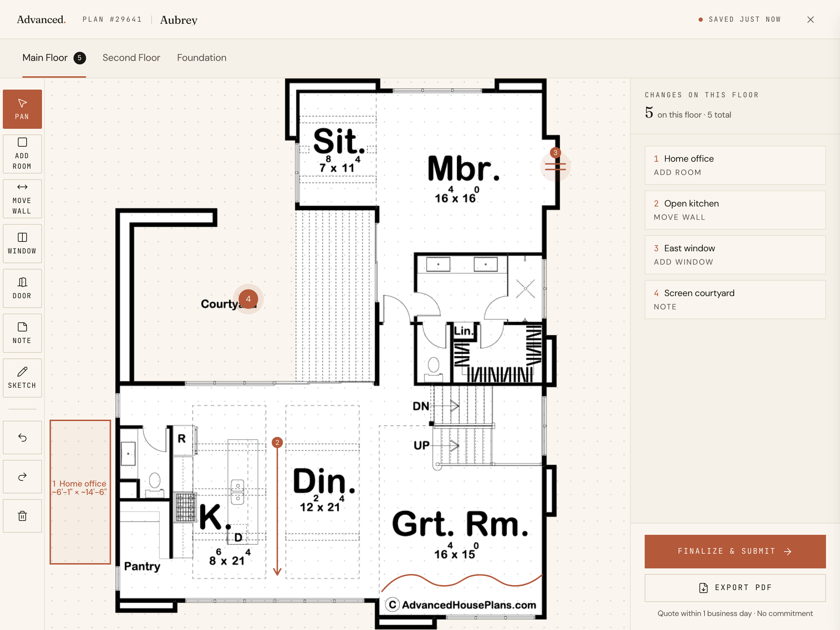840x630 pixels.
Task: Click the Saved Just Now status
Action: [740, 19]
